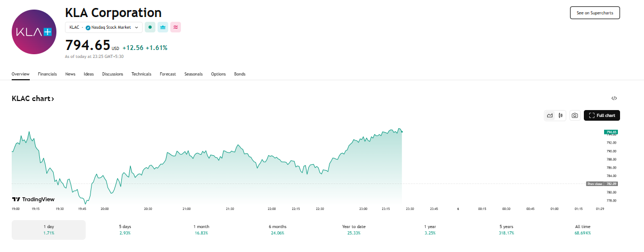Go to the Options tab
The image size is (644, 252).
[218, 74]
